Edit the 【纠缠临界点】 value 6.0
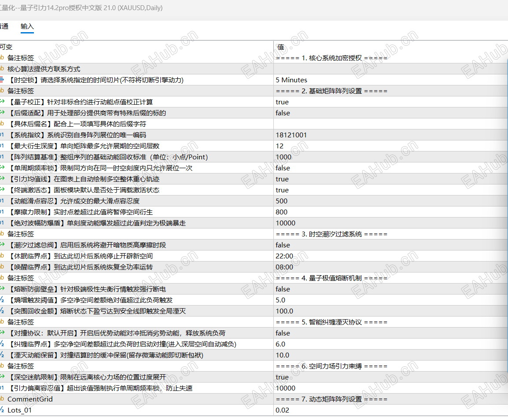The height and width of the screenshot is (420, 508). [280, 344]
